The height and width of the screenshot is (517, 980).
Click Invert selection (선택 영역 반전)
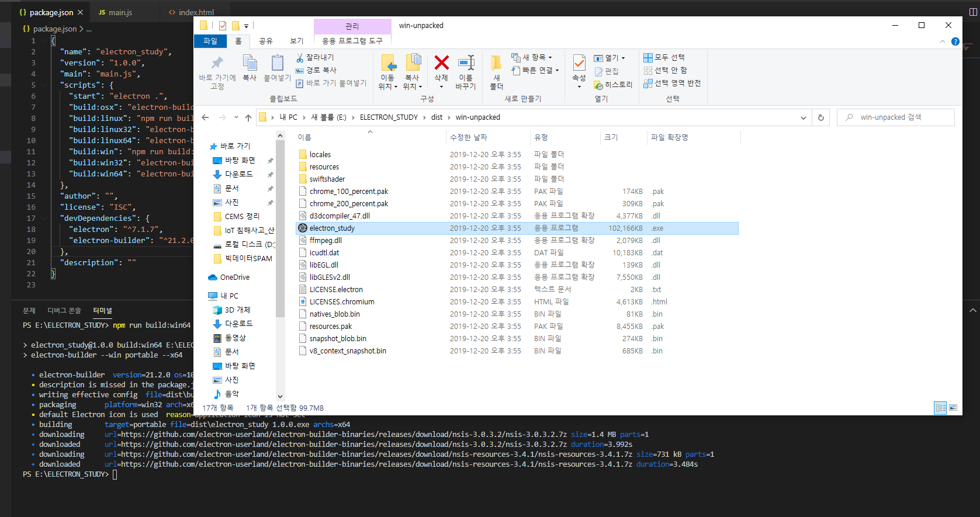pyautogui.click(x=672, y=83)
